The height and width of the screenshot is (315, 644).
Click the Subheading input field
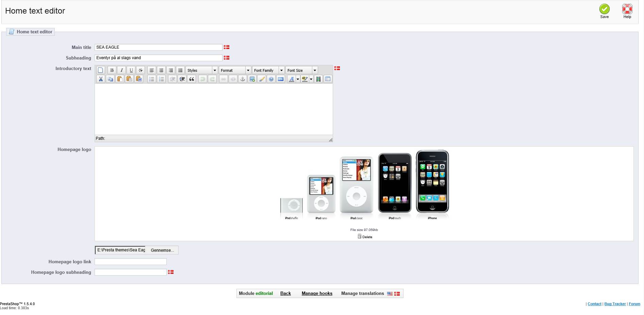coord(159,58)
